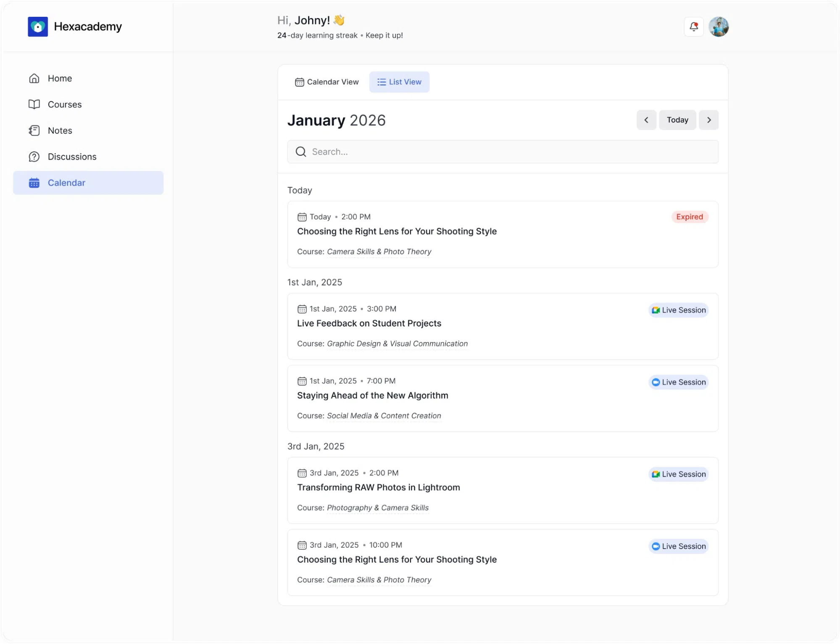Viewport: 840px width, 644px height.
Task: Go to previous month with left chevron
Action: coord(646,120)
